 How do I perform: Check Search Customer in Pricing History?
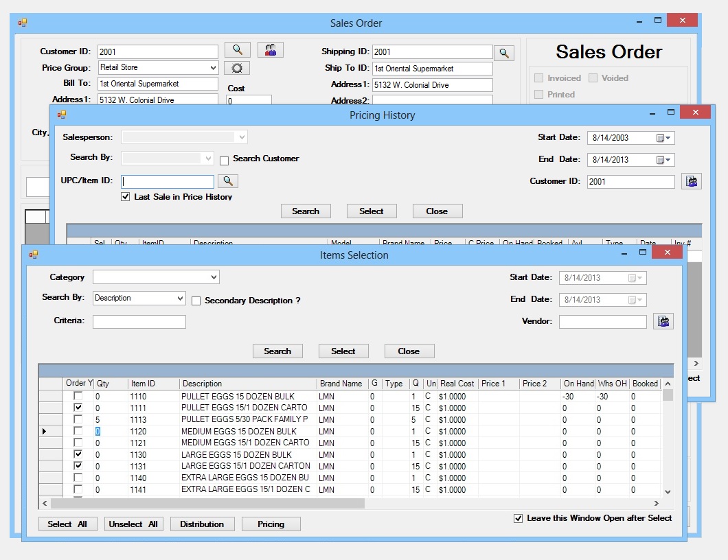click(225, 161)
